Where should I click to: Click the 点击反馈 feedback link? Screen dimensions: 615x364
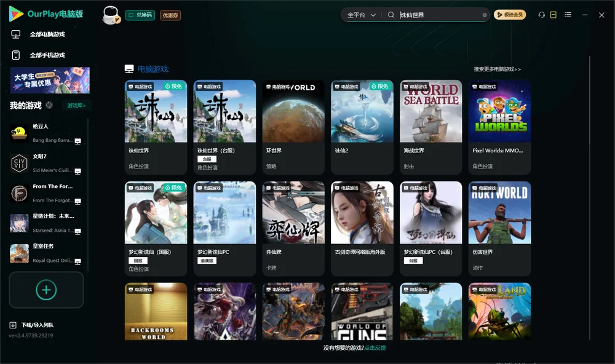(x=375, y=348)
